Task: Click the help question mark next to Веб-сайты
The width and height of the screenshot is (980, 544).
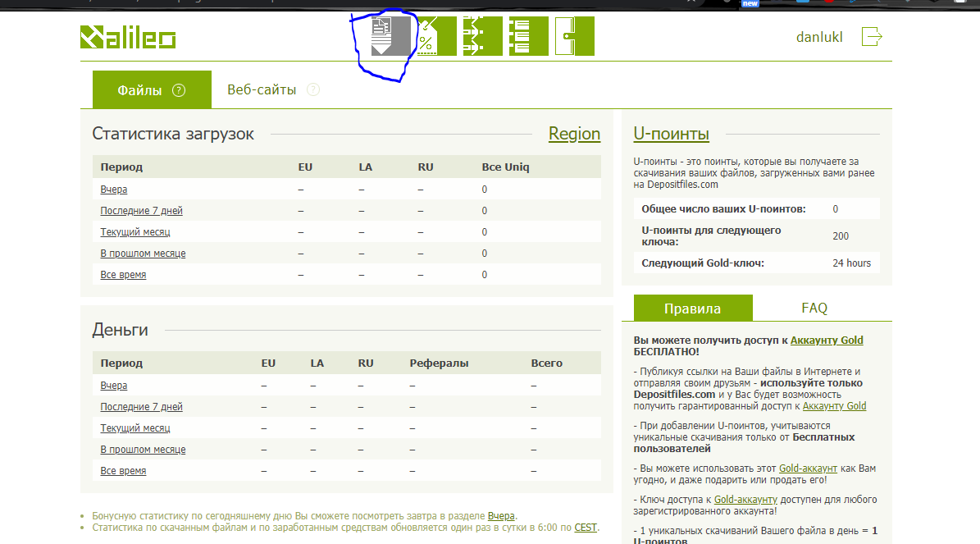Action: coord(313,89)
